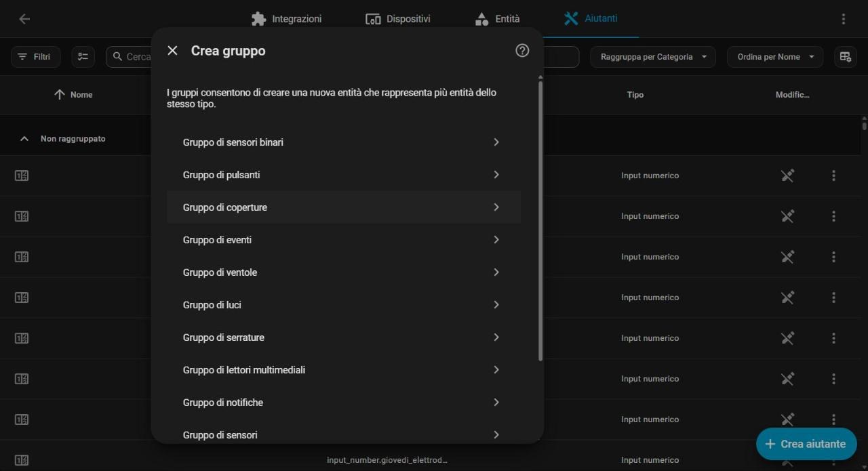Viewport: 868px width, 471px height.
Task: Close the Crea gruppo dialog
Action: (x=172, y=51)
